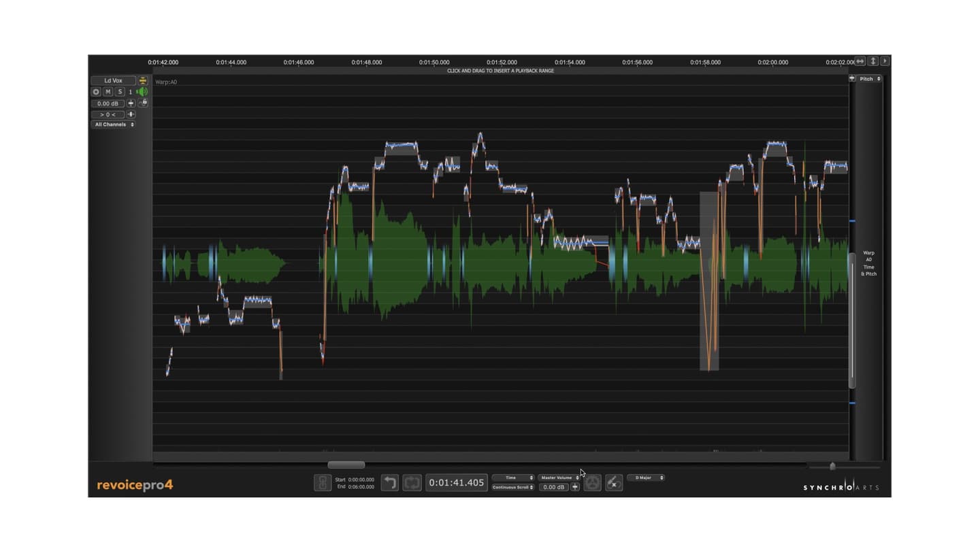
Task: Click the circular process icon beside master volume
Action: [x=593, y=483]
